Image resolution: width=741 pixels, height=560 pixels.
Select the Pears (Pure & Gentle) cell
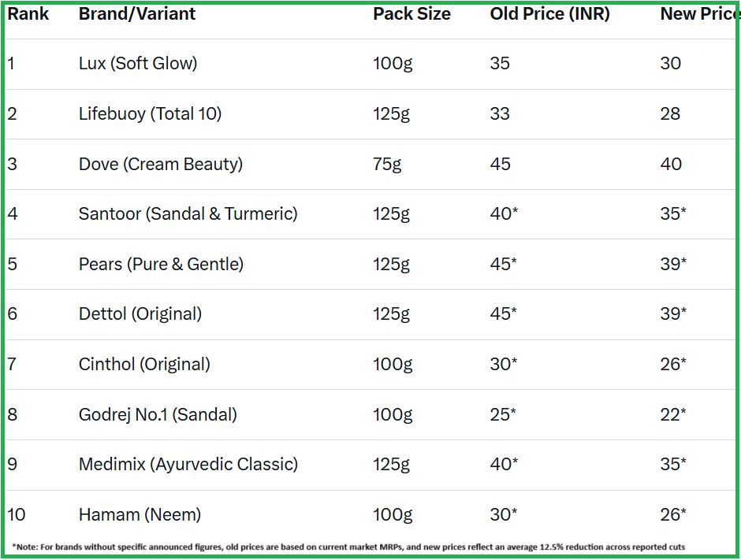(161, 265)
